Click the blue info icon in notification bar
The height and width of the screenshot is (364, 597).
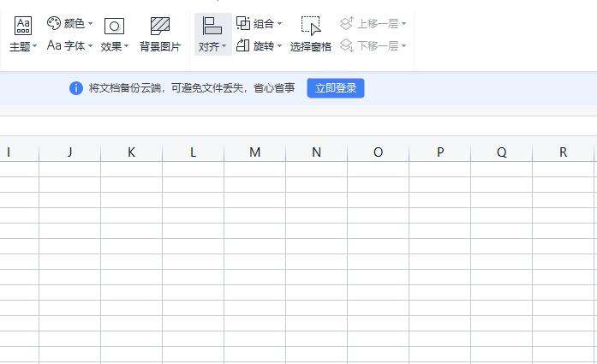[76, 88]
